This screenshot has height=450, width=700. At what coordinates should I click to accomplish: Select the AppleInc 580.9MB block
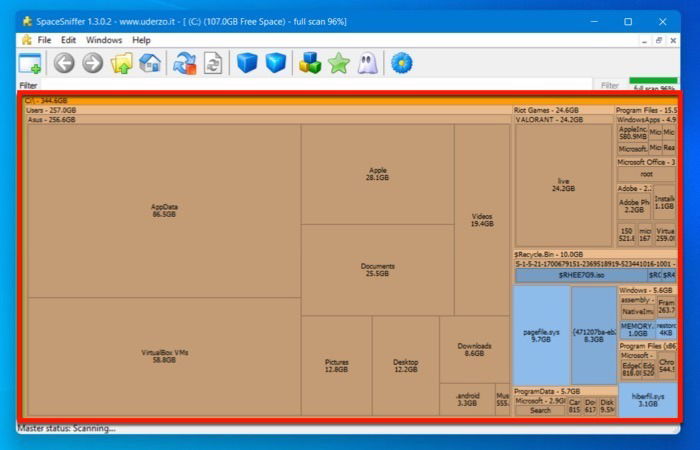633,133
